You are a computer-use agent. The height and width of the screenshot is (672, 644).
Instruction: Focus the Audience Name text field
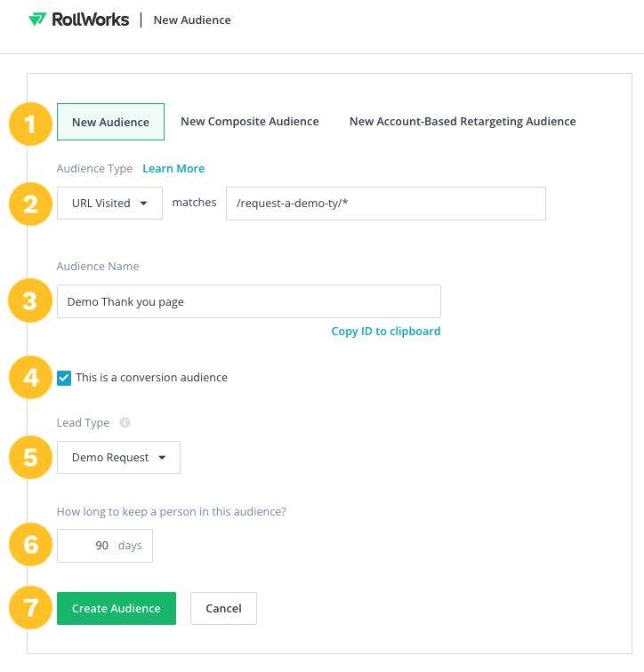pos(249,301)
